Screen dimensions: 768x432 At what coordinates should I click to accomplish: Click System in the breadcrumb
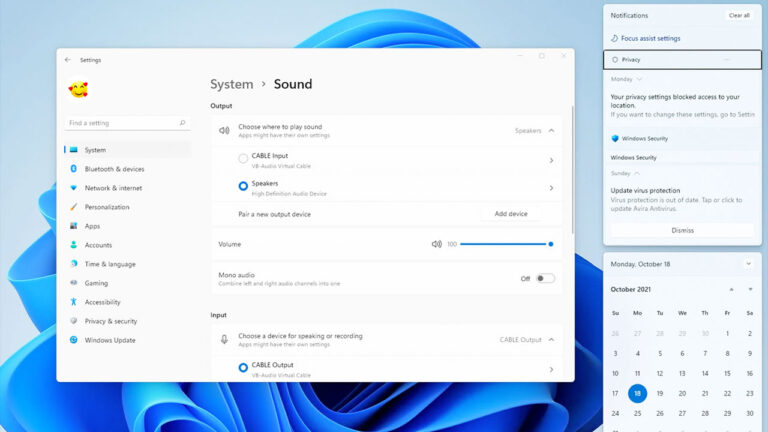coord(232,84)
